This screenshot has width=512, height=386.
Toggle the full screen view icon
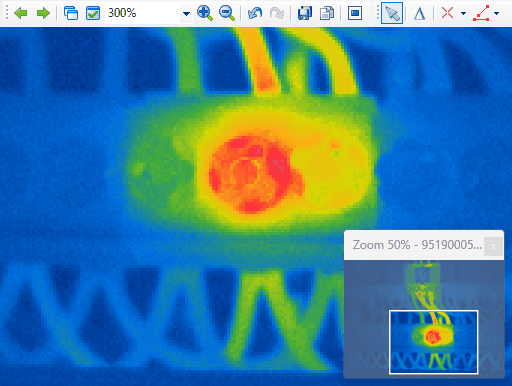(355, 13)
